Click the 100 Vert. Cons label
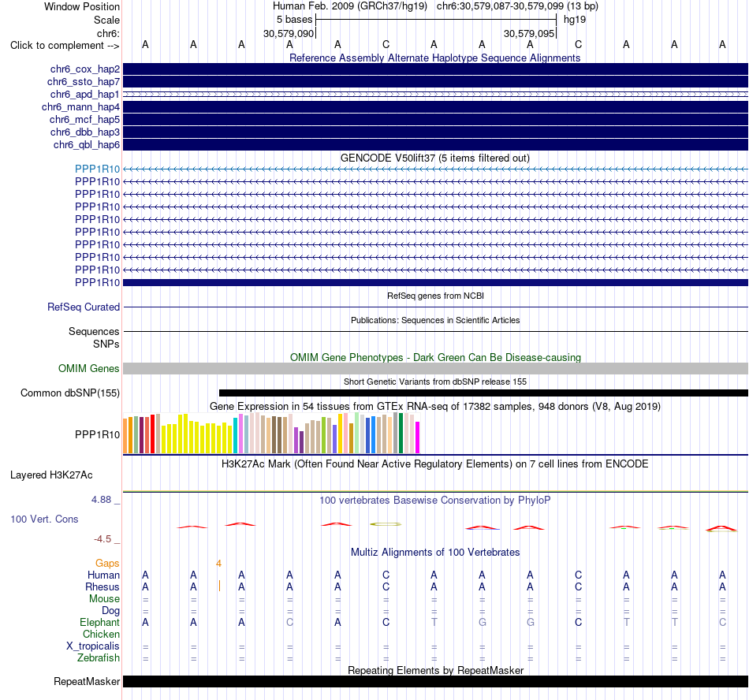Image resolution: width=749 pixels, height=700 pixels. pos(44,519)
